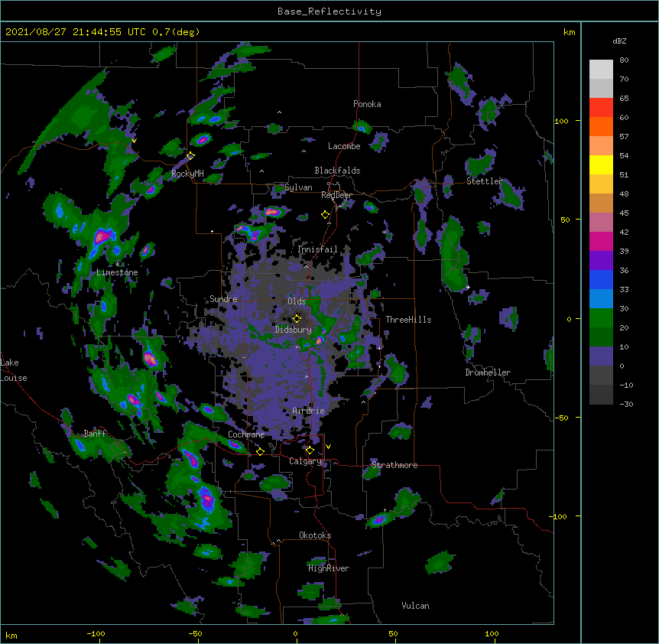This screenshot has height=644, width=659.
Task: Click the 0 mark on the bottom axis
Action: tap(295, 633)
